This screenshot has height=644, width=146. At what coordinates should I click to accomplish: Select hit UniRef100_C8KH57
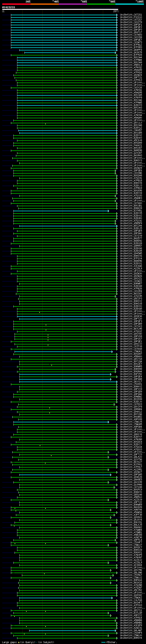[x=131, y=130]
